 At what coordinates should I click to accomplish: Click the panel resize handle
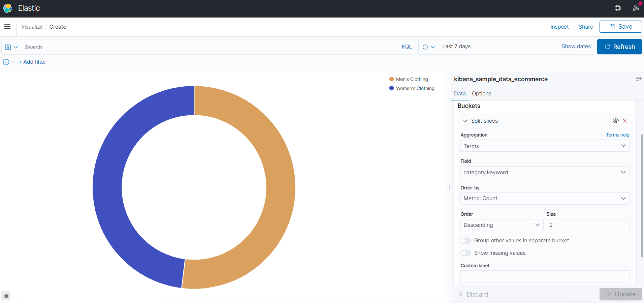click(449, 187)
